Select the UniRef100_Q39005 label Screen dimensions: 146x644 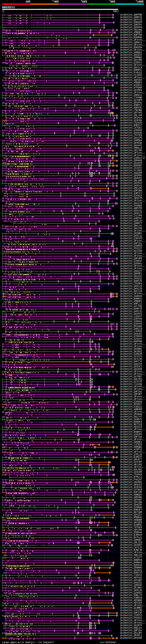[x=131, y=324]
